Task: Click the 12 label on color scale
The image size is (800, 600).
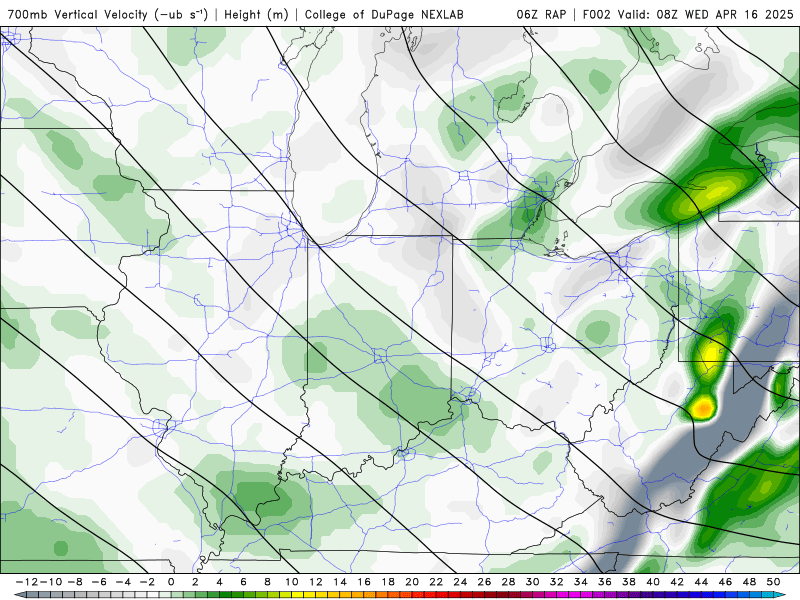Action: click(316, 582)
